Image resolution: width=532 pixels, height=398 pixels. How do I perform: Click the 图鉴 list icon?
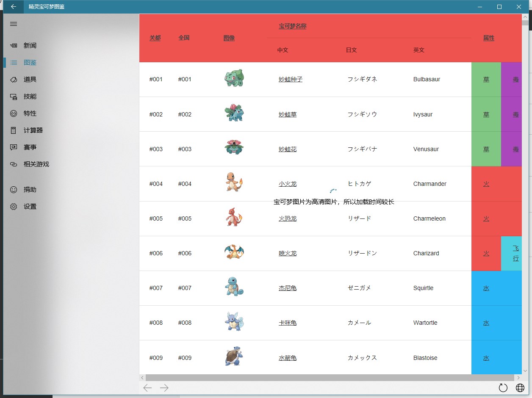coord(14,63)
